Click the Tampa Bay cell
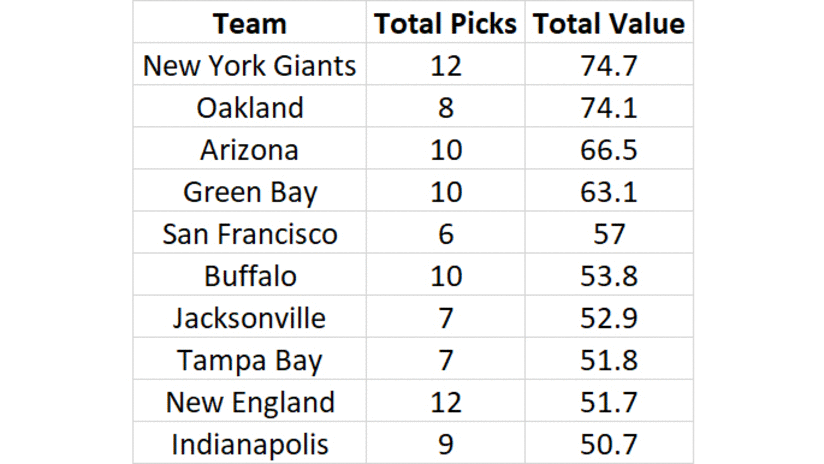The image size is (824, 464). (249, 360)
